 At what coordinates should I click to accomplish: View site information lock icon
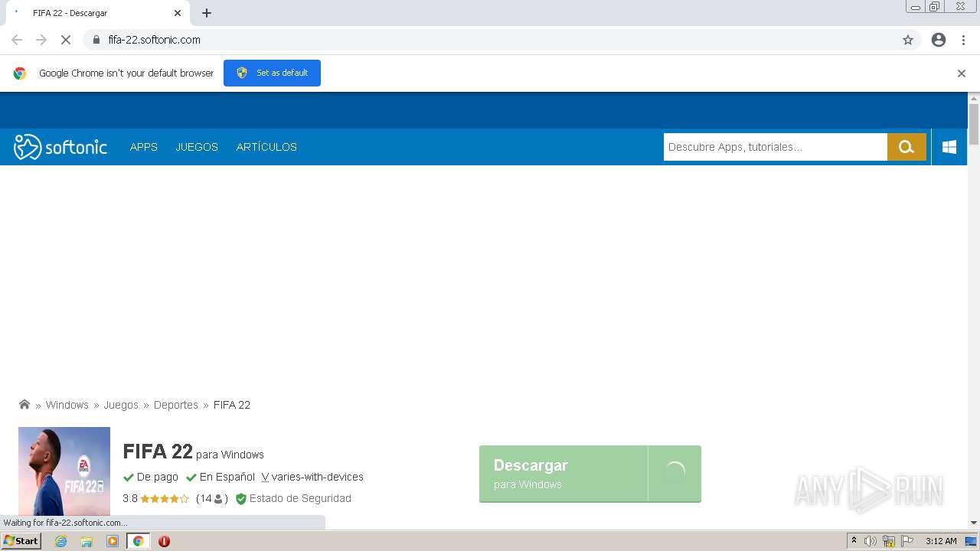[x=96, y=40]
